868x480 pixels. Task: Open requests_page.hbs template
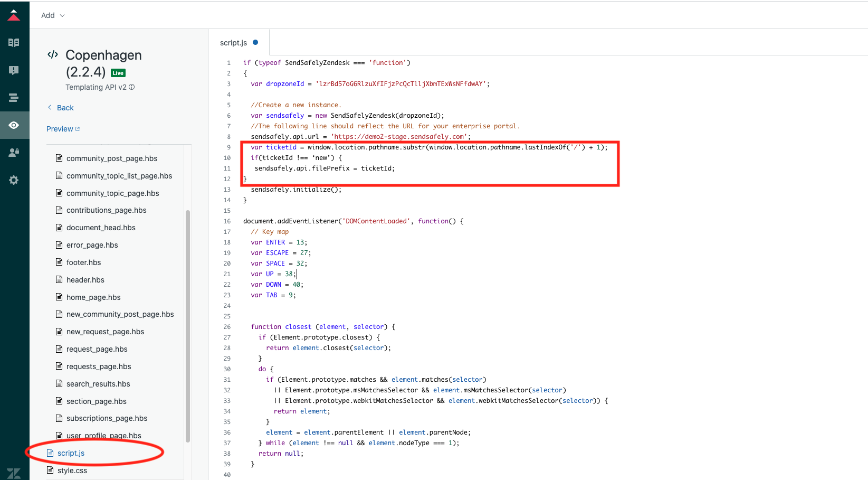click(99, 366)
